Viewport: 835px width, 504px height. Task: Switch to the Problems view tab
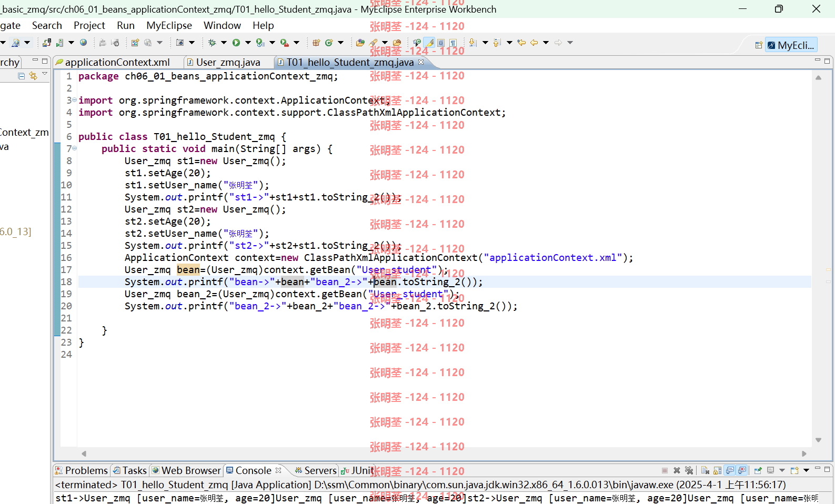tap(82, 470)
